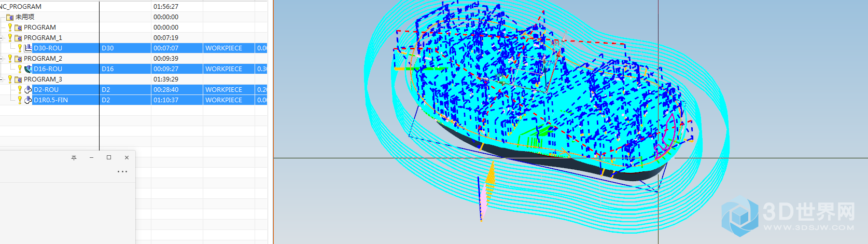Image resolution: width=868 pixels, height=244 pixels.
Task: Select the D2-ROU operation
Action: tap(46, 89)
